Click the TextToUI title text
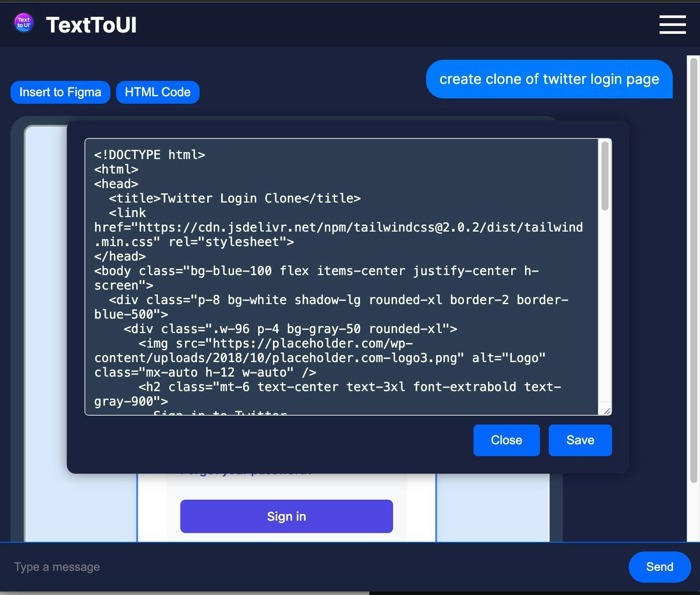The width and height of the screenshot is (700, 595). (x=91, y=25)
